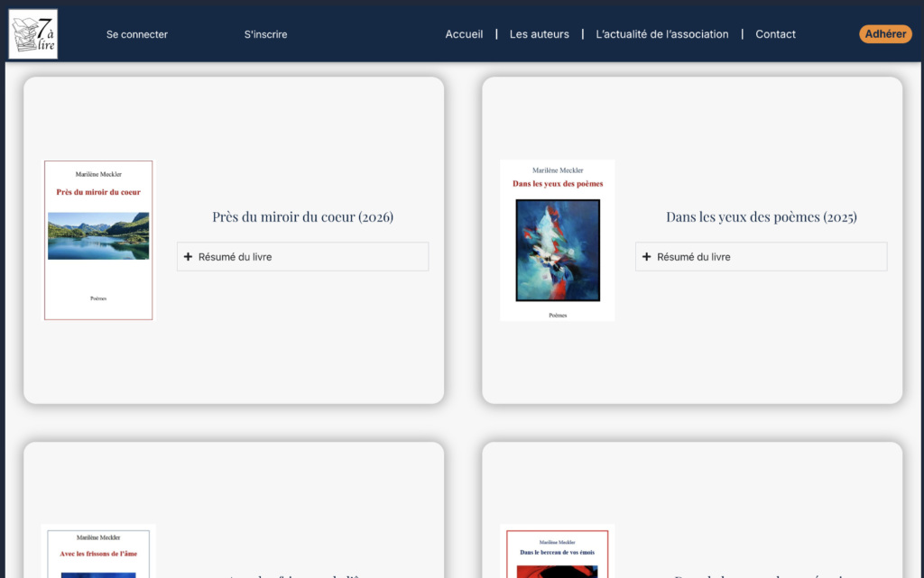The image size is (924, 578).
Task: Open the S'inscrire link
Action: click(266, 35)
